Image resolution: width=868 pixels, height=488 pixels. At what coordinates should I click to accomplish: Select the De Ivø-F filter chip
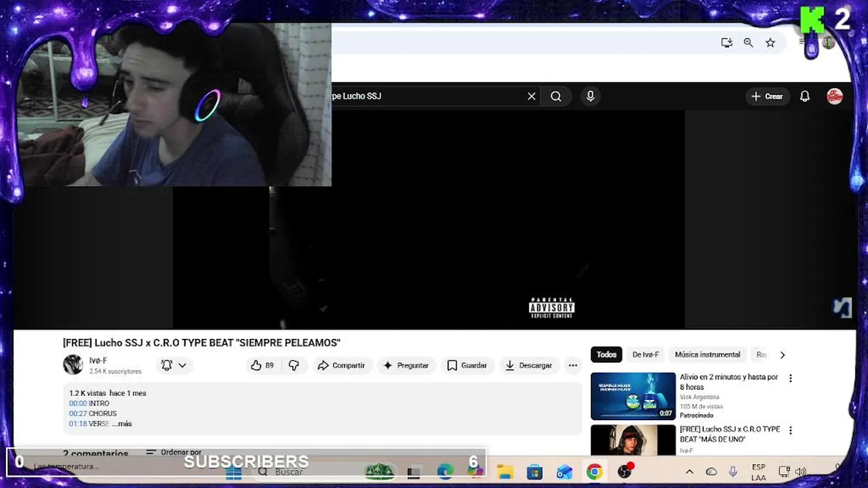click(646, 354)
